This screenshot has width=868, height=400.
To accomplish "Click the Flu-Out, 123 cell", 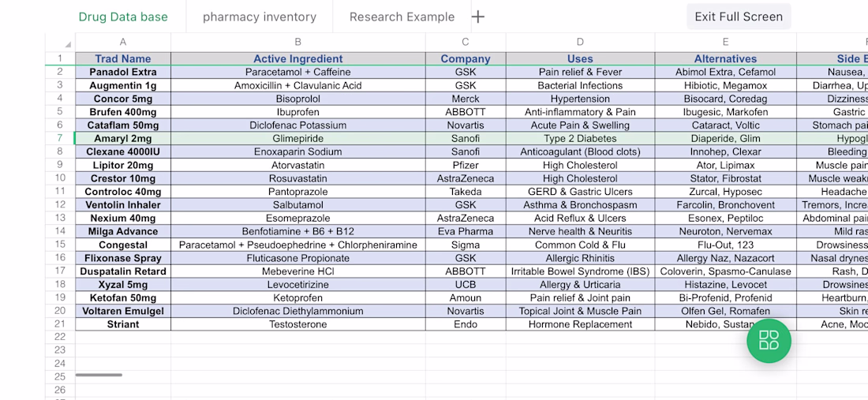I will (725, 245).
